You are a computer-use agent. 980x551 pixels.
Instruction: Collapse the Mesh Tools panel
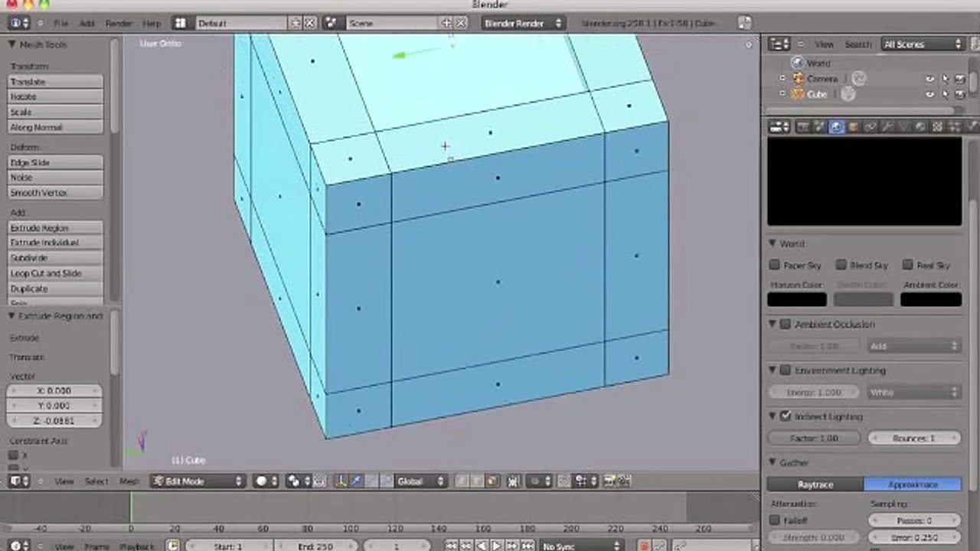click(x=12, y=45)
